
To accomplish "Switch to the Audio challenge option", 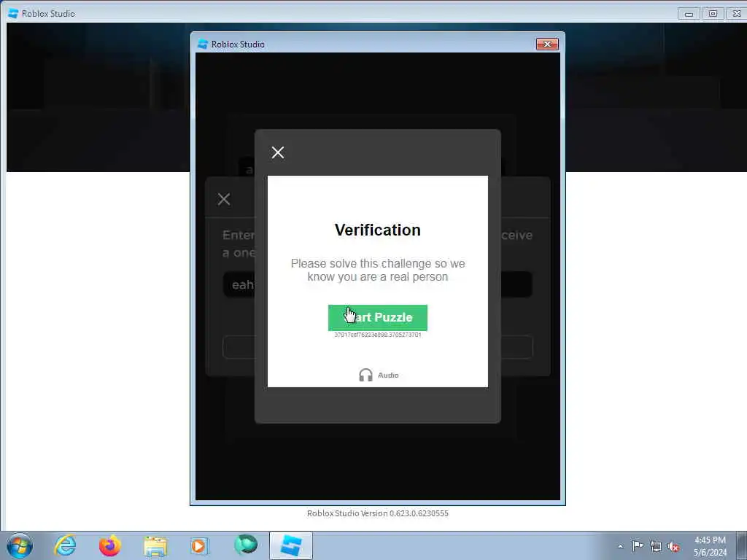I will [x=379, y=376].
